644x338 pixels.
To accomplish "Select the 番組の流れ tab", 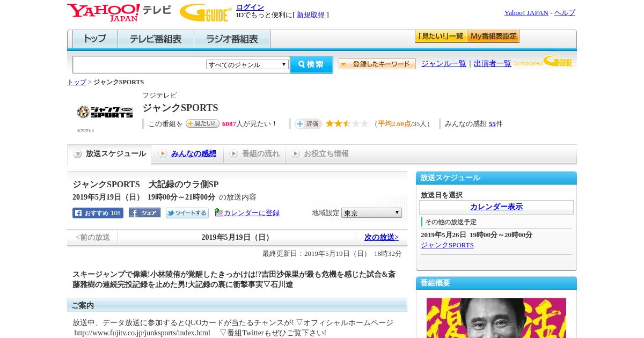I will pyautogui.click(x=254, y=154).
